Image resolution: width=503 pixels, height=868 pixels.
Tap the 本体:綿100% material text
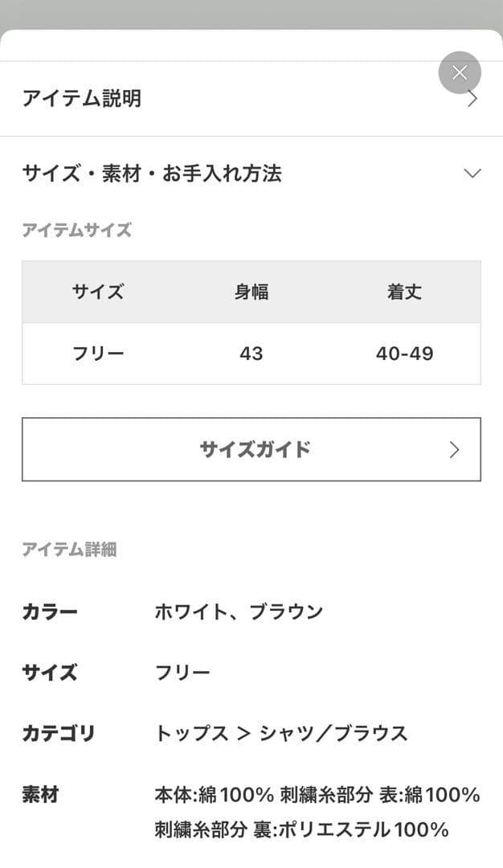point(215,795)
